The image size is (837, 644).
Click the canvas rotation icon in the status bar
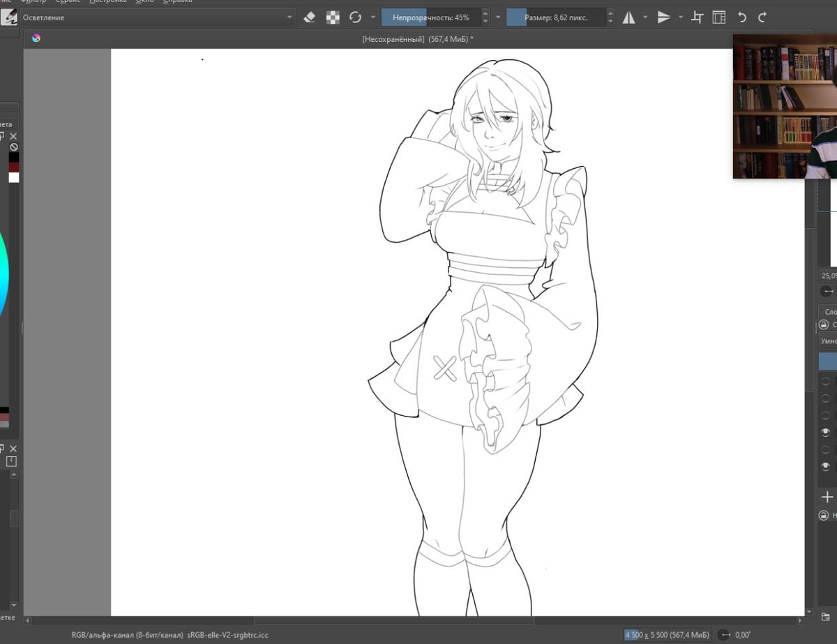click(725, 635)
